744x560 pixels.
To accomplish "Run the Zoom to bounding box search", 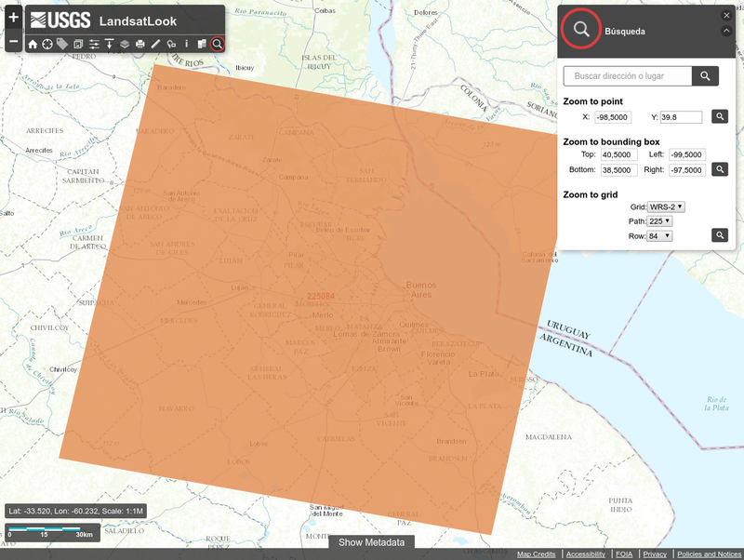I will coord(720,169).
